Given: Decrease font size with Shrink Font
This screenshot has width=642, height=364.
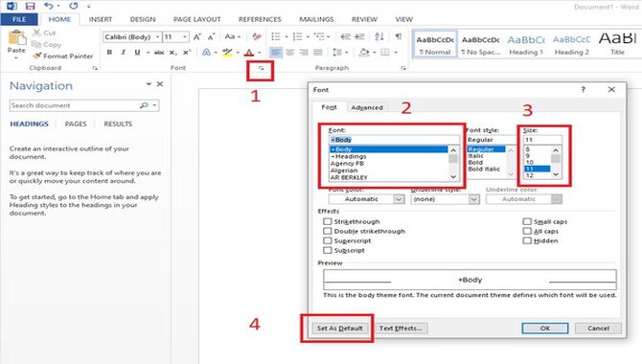Looking at the screenshot, I should 211,36.
